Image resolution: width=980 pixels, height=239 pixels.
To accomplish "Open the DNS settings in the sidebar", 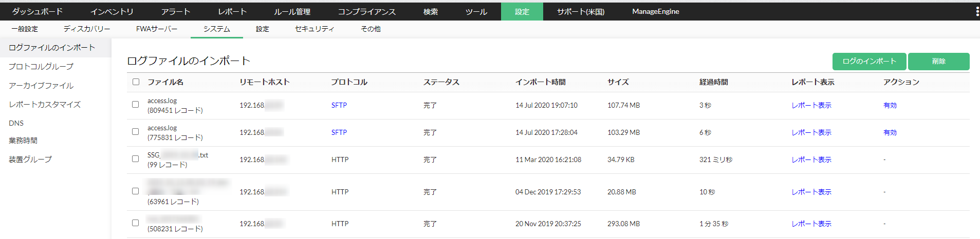I will [16, 123].
